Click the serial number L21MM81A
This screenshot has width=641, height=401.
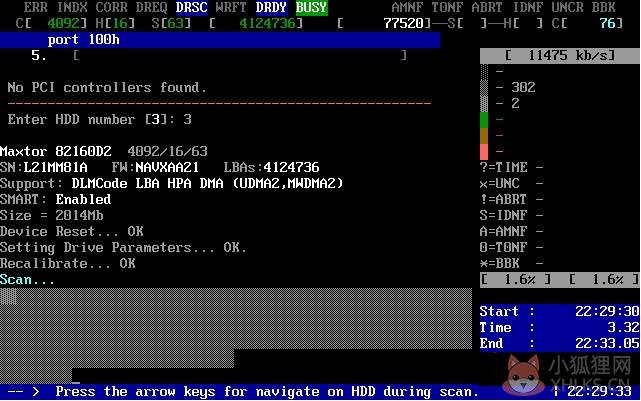click(56, 168)
